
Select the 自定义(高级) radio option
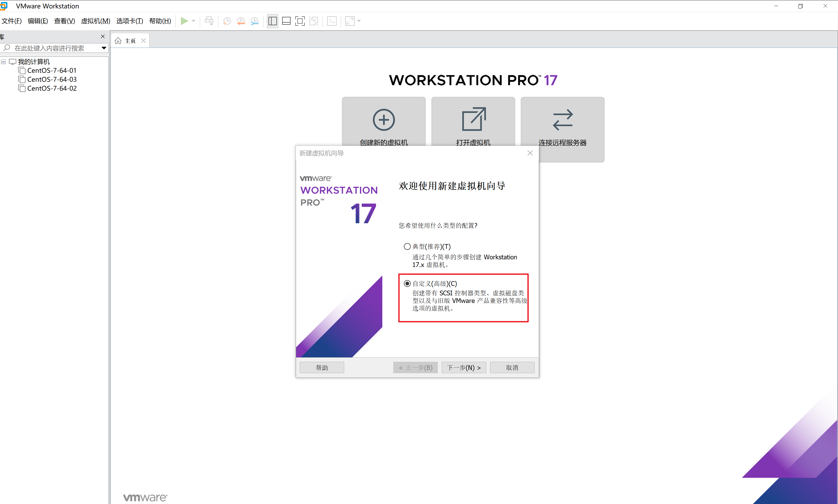(x=408, y=283)
